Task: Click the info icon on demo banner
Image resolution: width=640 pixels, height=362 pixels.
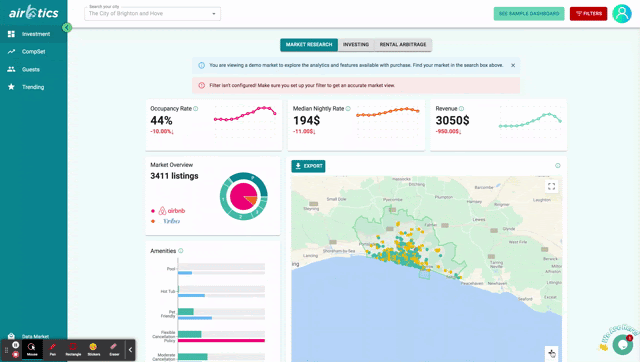Action: point(201,65)
